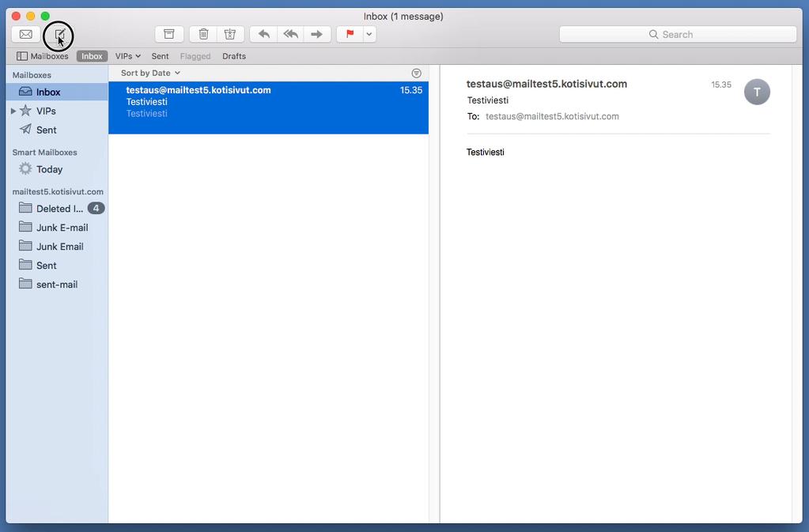Toggle the message filter icon
Screen dimensions: 809x532
click(417, 74)
